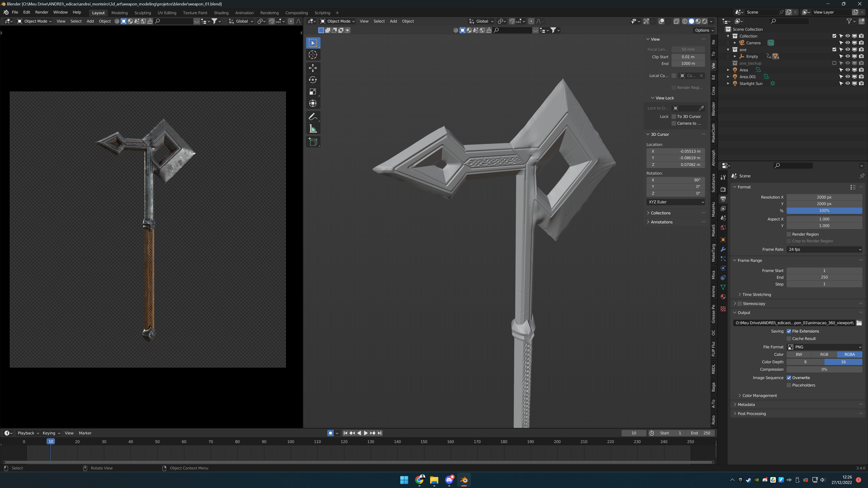Open the Frame Rate 24 fps dropdown
This screenshot has width=868, height=488.
pos(824,250)
